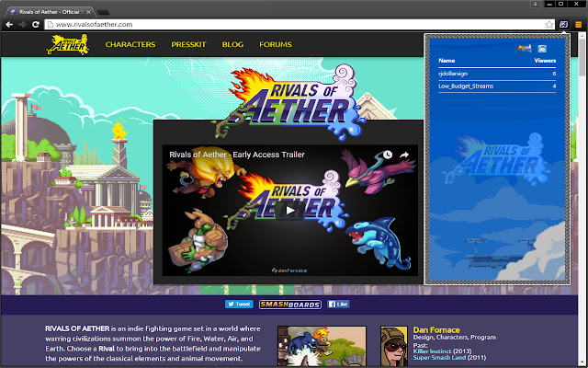This screenshot has height=368, width=588.
Task: Click the Tweet button
Action: click(239, 305)
